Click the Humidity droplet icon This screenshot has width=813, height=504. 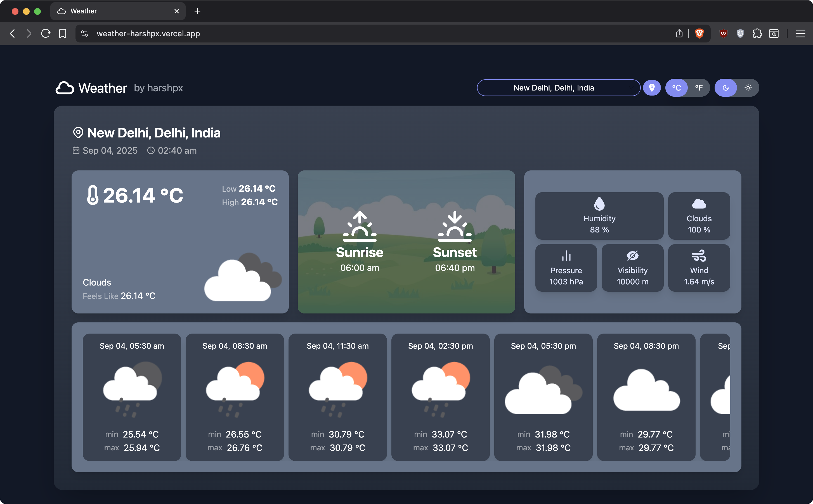coord(599,204)
